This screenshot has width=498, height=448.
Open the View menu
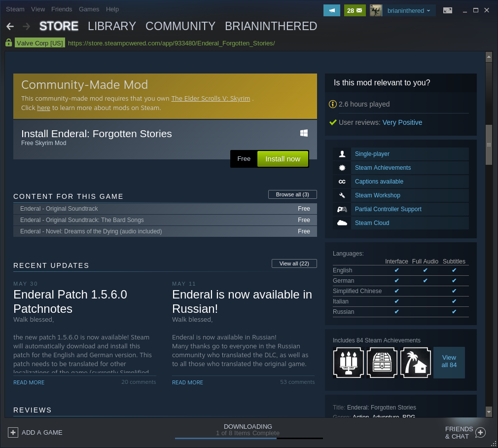tap(38, 9)
